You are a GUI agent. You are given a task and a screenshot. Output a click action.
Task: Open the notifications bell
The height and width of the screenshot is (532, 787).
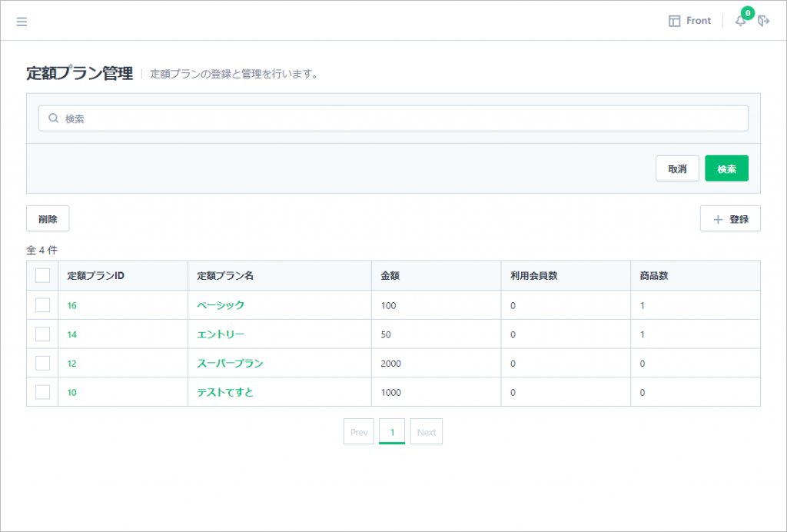741,22
